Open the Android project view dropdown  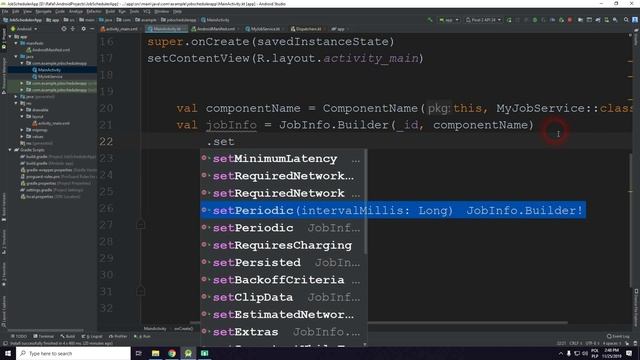24,29
